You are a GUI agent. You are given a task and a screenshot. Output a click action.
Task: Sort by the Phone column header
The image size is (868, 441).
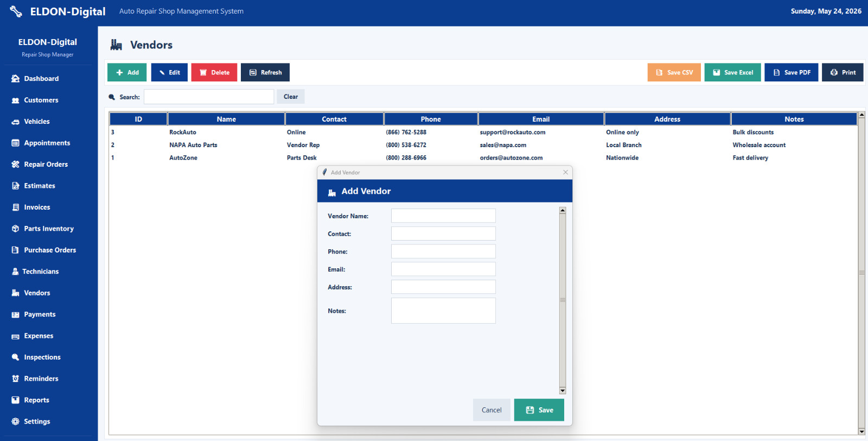coord(431,119)
